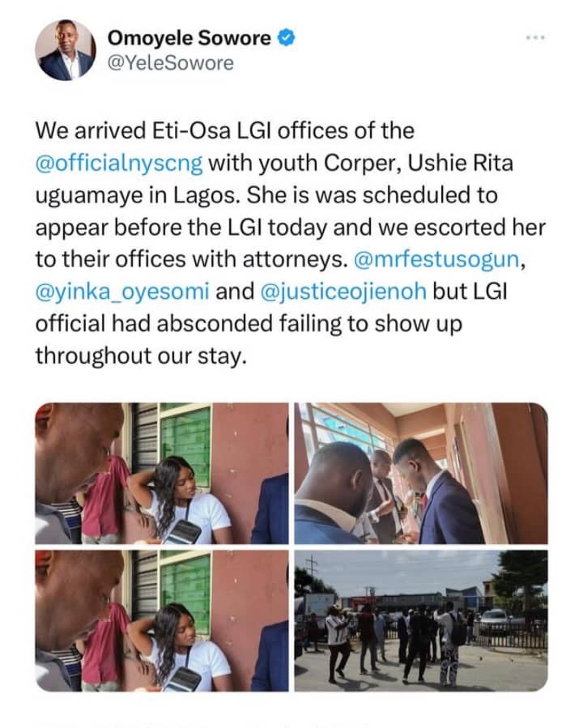Image resolution: width=583 pixels, height=728 pixels.
Task: Open Omoyele Sowore's profile picture
Action: coord(65,52)
